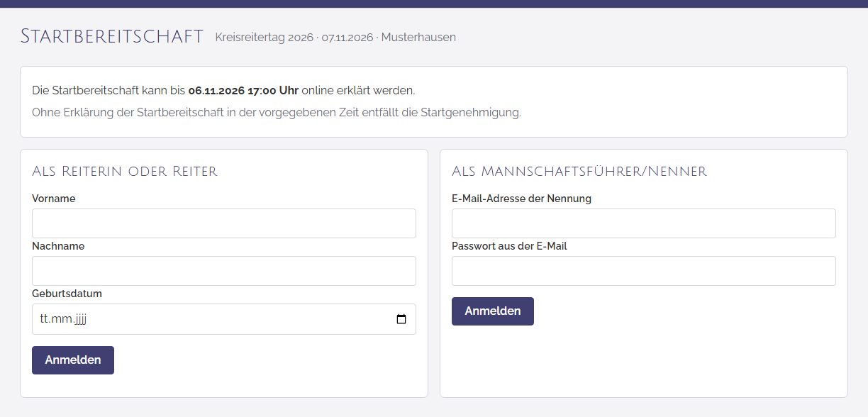Click the 'Ohne Erklärung der Startbereitschaft' notice
868x417 pixels.
277,113
